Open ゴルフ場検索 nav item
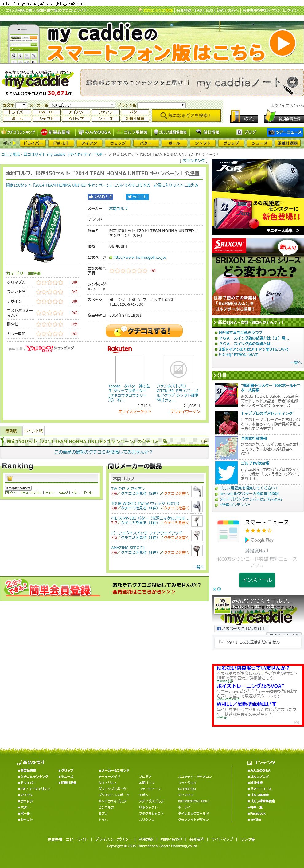Screen dimensions: 304x868 (x=132, y=132)
